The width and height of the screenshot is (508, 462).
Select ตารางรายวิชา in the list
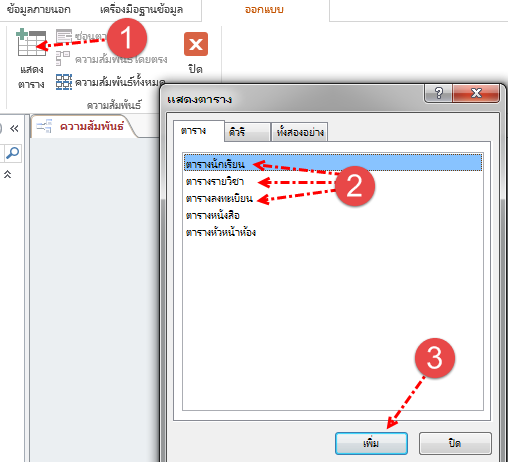pyautogui.click(x=215, y=182)
